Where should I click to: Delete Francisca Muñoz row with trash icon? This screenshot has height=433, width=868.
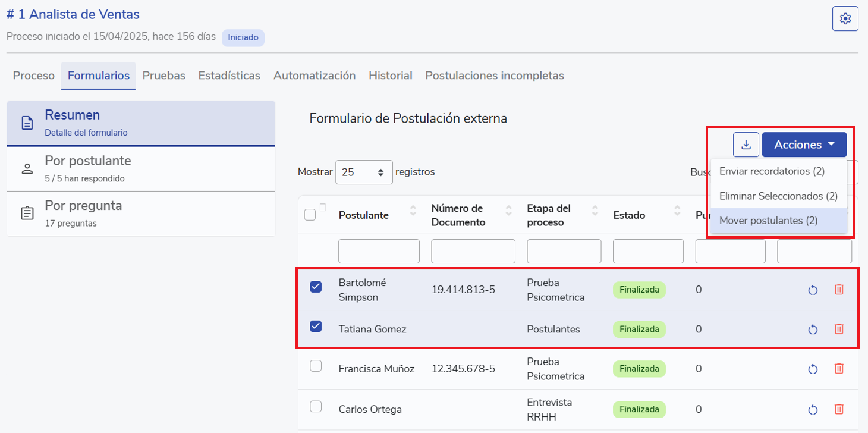839,369
